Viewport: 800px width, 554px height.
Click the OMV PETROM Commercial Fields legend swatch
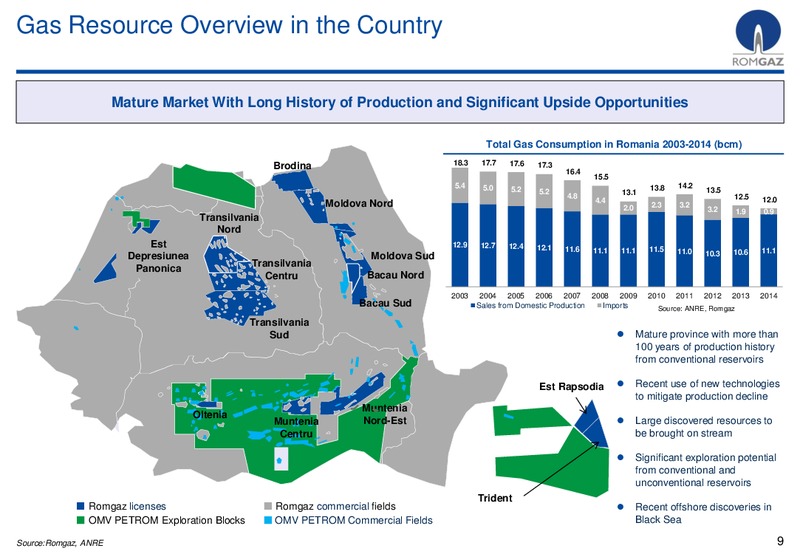[268, 520]
